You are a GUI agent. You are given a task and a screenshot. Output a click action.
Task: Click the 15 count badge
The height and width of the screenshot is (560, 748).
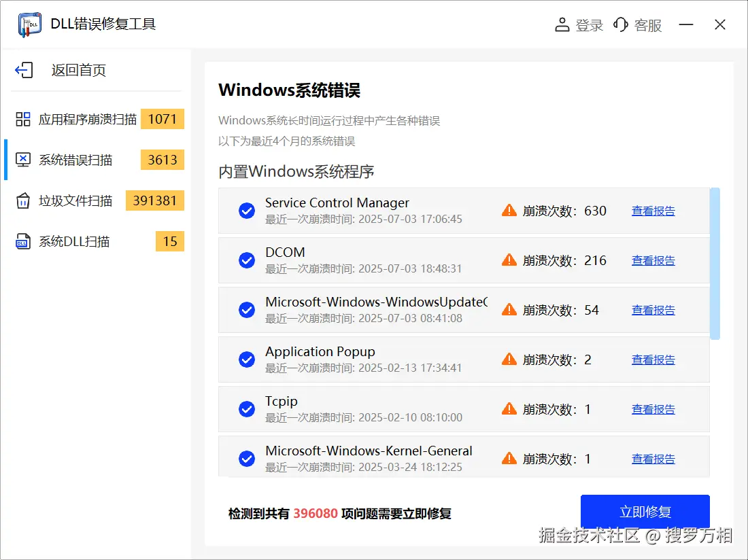(x=170, y=242)
